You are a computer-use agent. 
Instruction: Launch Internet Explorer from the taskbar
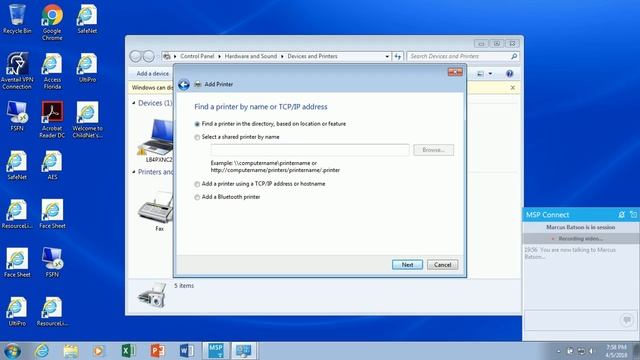(42, 351)
